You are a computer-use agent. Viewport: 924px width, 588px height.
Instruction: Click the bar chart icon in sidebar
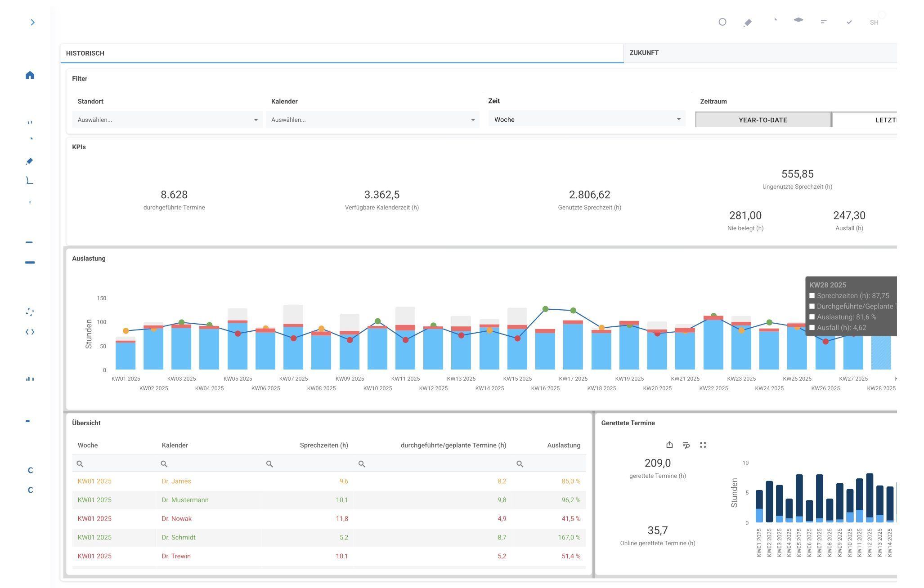coord(30,379)
